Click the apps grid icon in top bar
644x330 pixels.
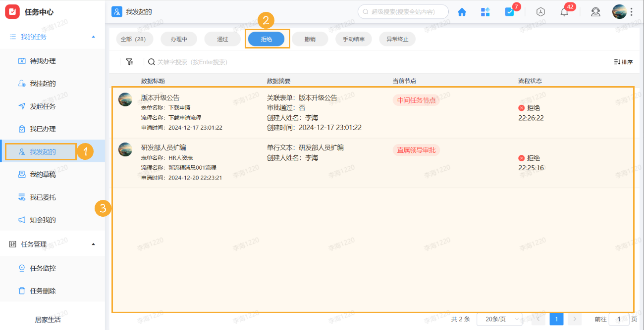coord(485,12)
